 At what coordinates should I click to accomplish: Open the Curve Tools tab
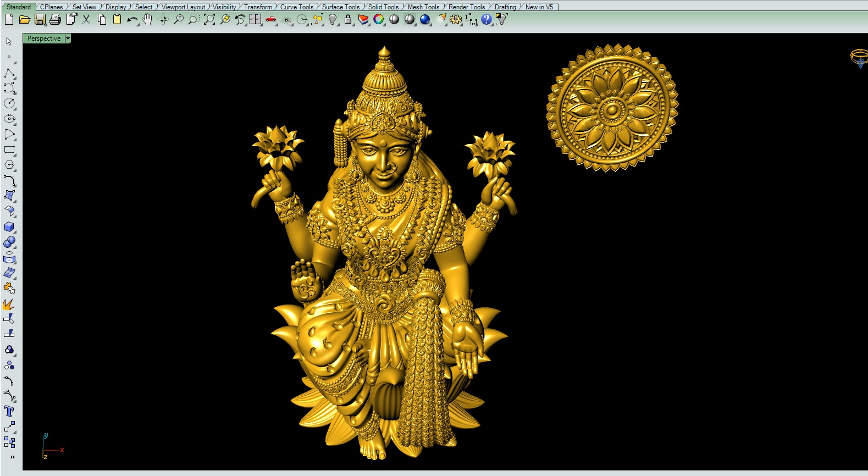coord(297,7)
